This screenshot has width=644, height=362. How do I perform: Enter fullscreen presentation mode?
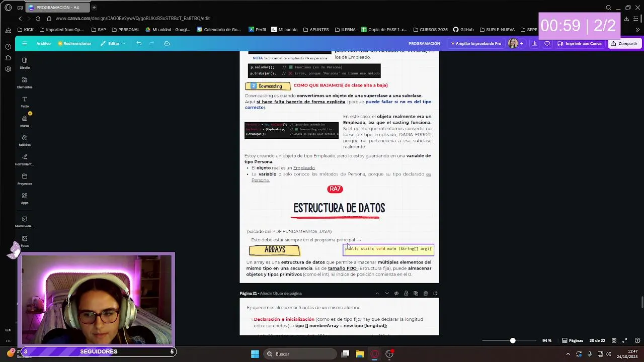(625, 340)
